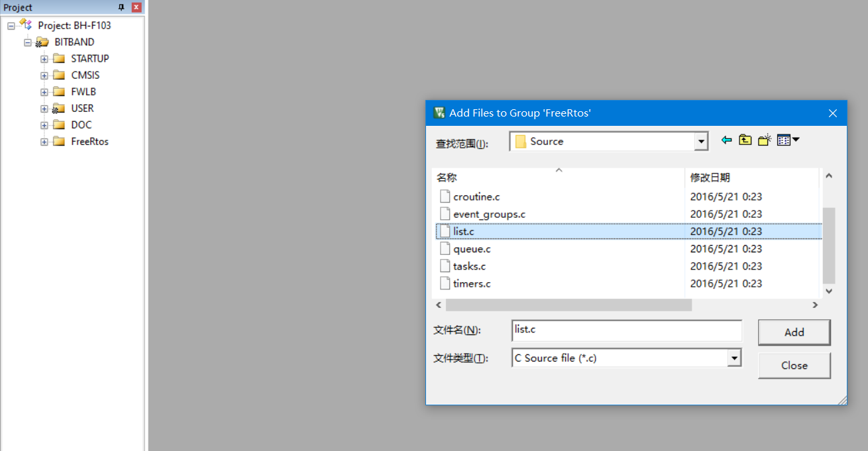This screenshot has height=451, width=868.
Task: Click the list.c file icon
Action: coord(445,231)
